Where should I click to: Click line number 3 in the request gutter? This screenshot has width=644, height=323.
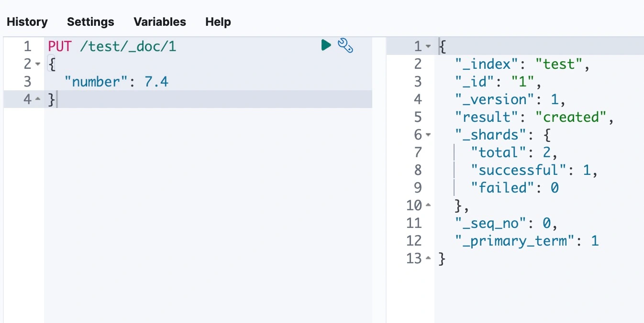[27, 82]
